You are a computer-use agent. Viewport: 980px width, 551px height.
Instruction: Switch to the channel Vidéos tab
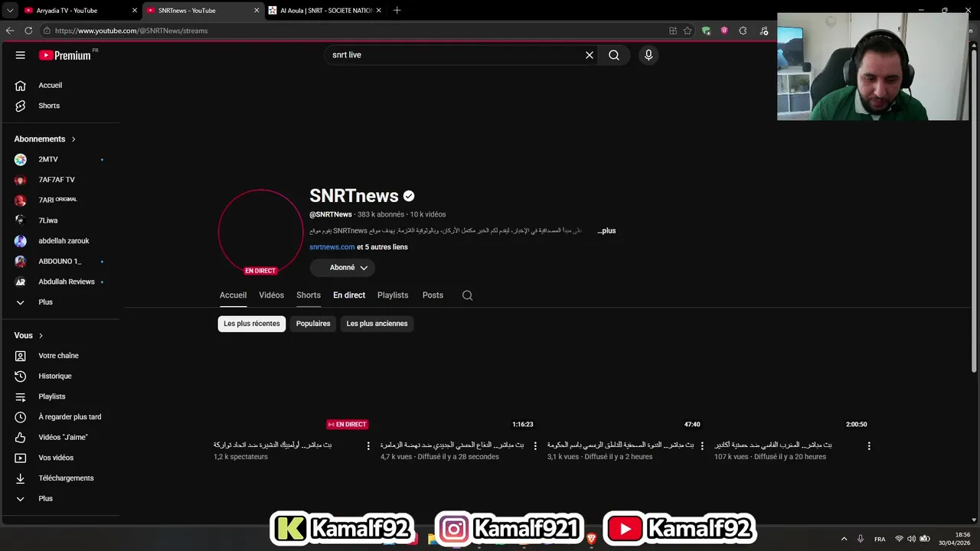pyautogui.click(x=271, y=295)
